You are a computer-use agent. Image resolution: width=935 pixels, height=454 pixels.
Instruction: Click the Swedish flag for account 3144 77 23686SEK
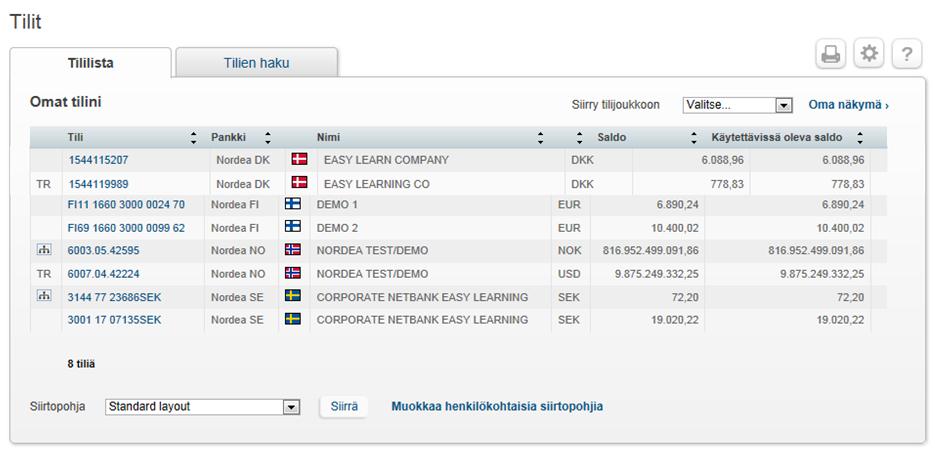(293, 296)
